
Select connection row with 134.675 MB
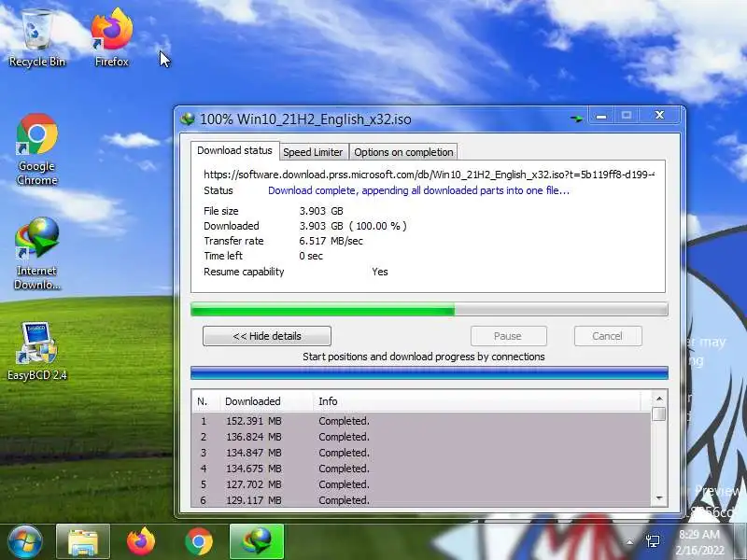421,469
